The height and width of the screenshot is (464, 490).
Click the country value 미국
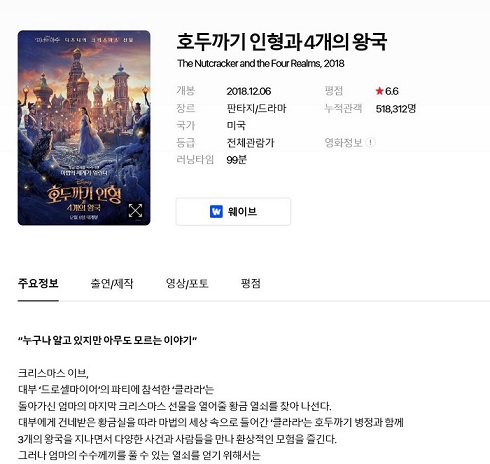(236, 126)
